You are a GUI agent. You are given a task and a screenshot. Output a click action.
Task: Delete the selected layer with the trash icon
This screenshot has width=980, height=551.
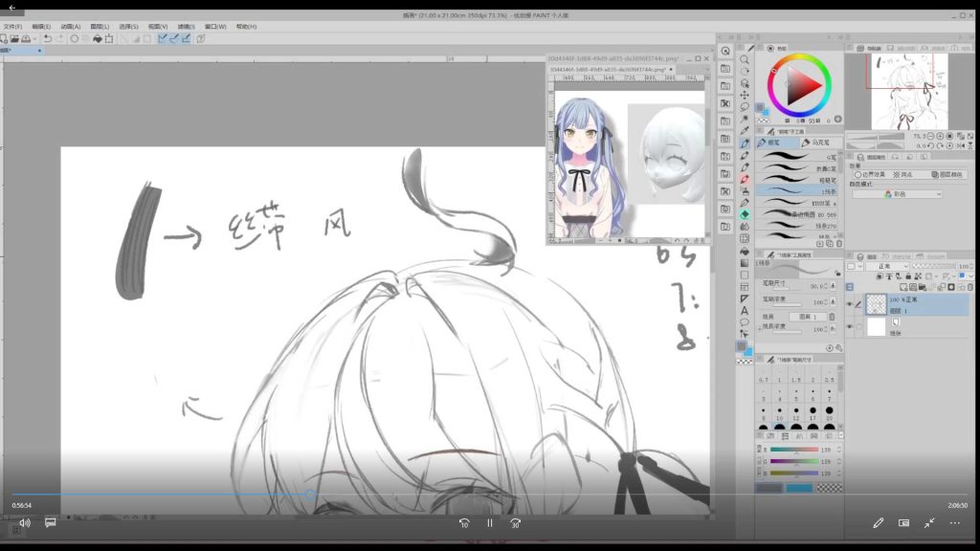(970, 287)
